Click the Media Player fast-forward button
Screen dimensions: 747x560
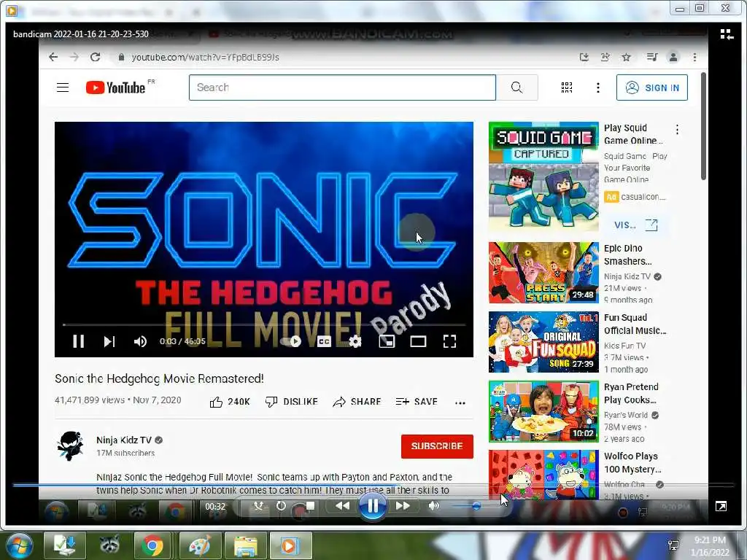click(x=403, y=506)
